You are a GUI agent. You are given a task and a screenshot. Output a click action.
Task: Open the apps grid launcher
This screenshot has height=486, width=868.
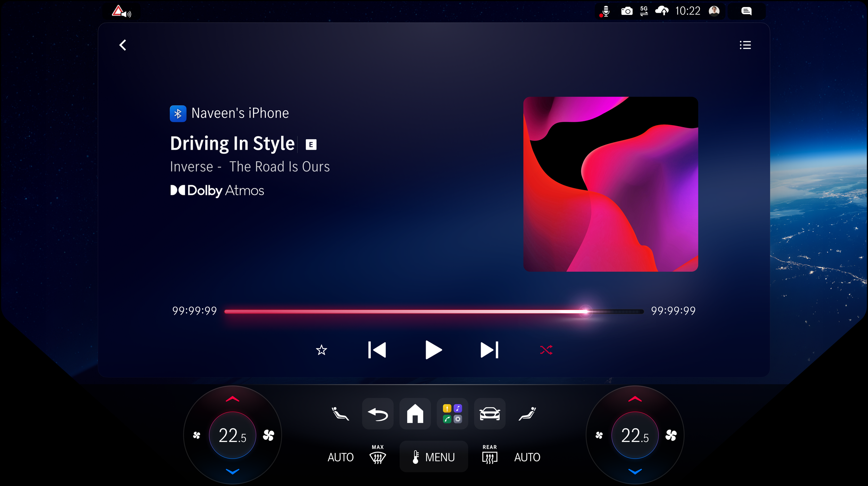(452, 413)
